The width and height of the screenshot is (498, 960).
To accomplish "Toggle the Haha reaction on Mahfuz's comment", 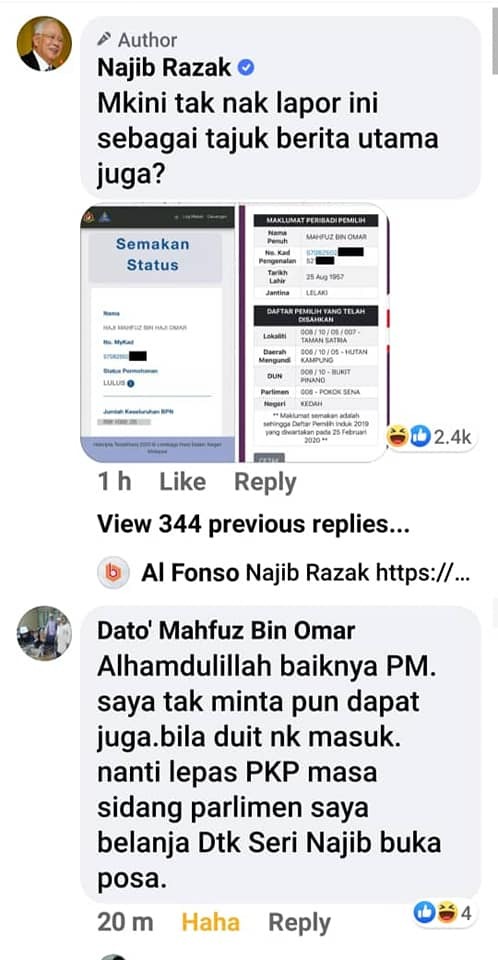I will pos(211,922).
